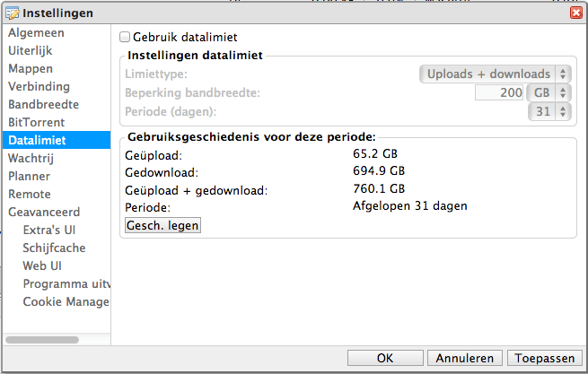Open the GB unit dropdown
This screenshot has height=374, width=588.
[x=550, y=92]
